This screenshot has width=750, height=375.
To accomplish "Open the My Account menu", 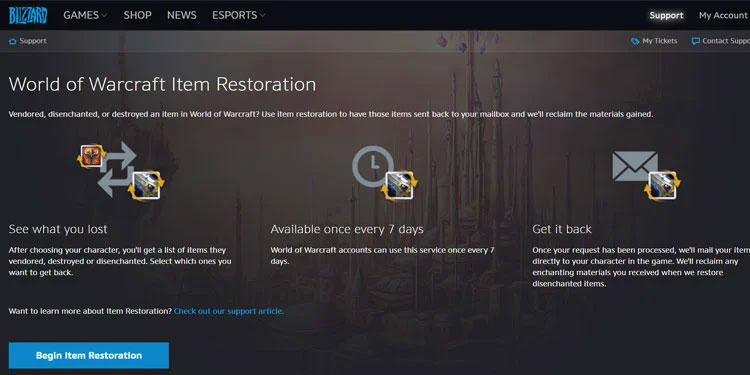I will [x=723, y=15].
